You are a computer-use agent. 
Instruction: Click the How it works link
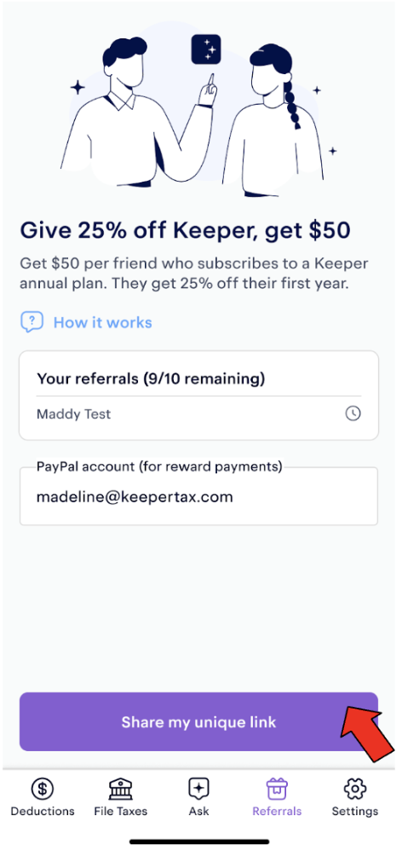pyautogui.click(x=102, y=322)
